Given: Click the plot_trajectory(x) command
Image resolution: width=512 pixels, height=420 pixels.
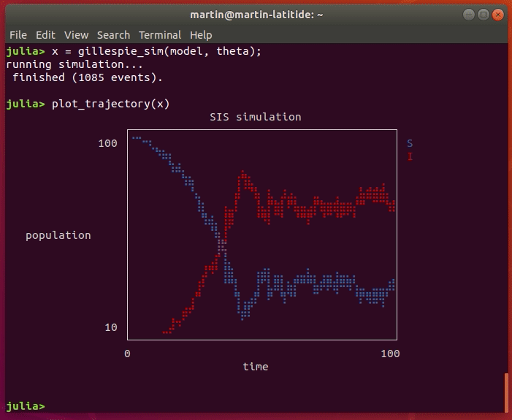Looking at the screenshot, I should click(x=111, y=104).
